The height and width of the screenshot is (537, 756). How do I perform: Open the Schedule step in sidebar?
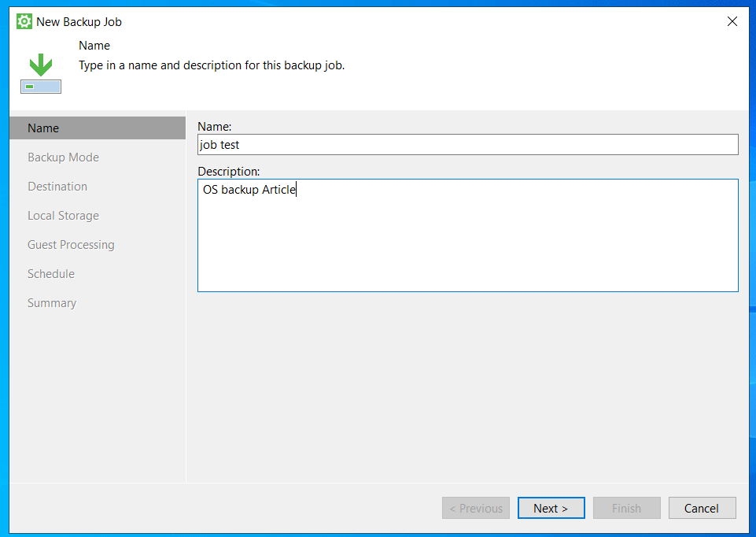click(x=51, y=274)
